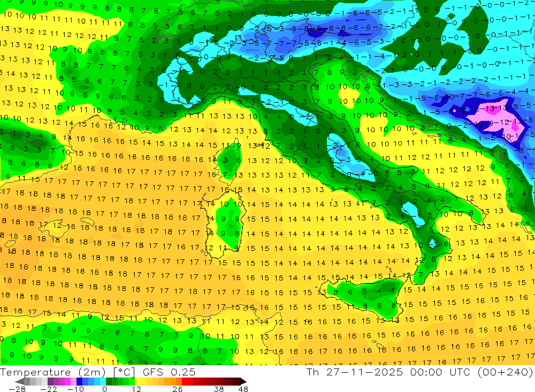Screen dimensions: 535x392
Task: Click the "12" legend value under the color bar
Action: tap(136, 389)
